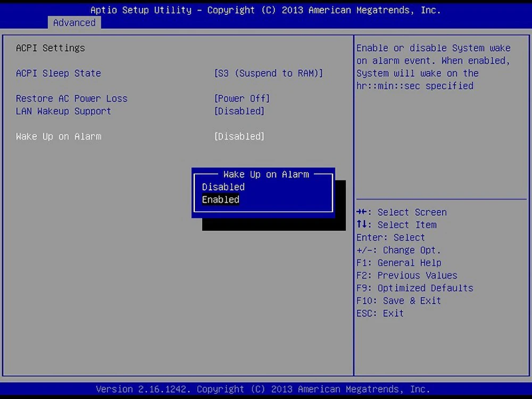Click the +/-: Change Opt. hint
This screenshot has width=532, height=399.
(x=398, y=250)
